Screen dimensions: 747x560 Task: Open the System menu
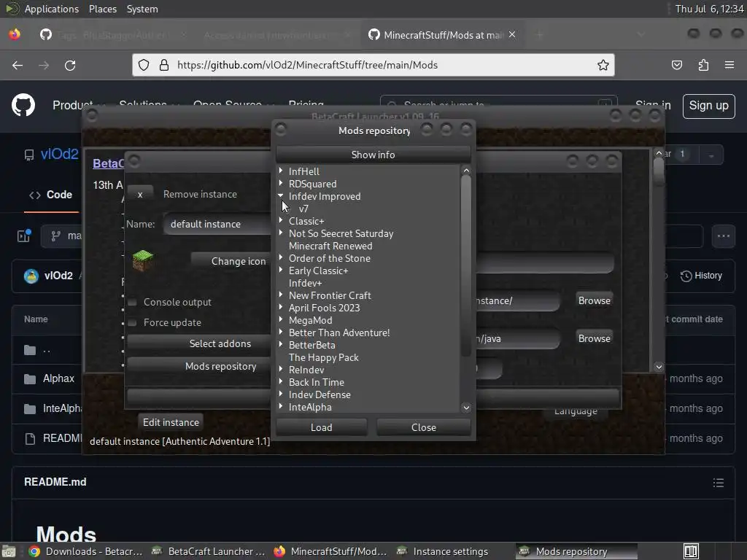pyautogui.click(x=142, y=9)
